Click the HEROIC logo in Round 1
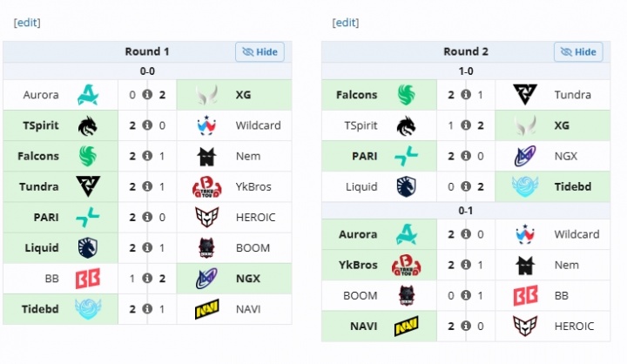This screenshot has width=627, height=364. point(206,217)
